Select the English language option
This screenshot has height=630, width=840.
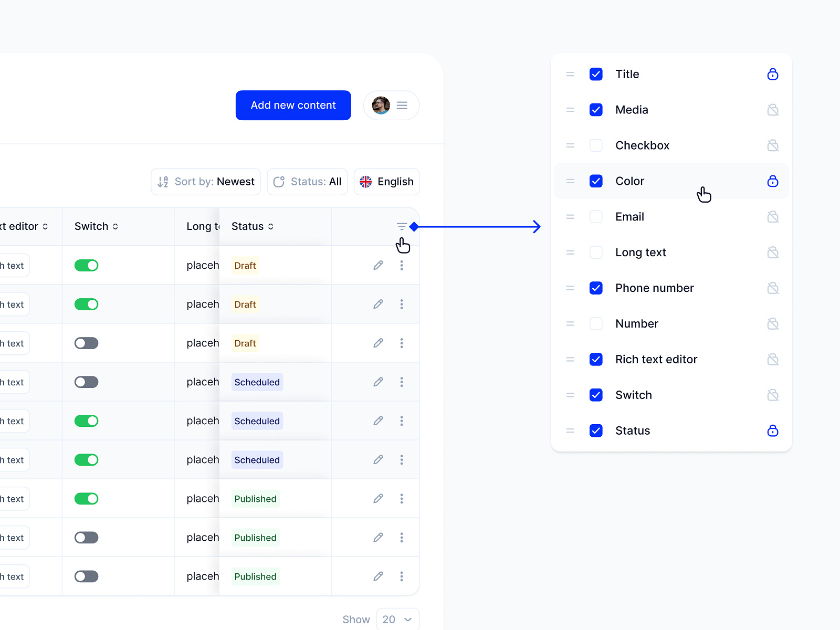tap(391, 182)
